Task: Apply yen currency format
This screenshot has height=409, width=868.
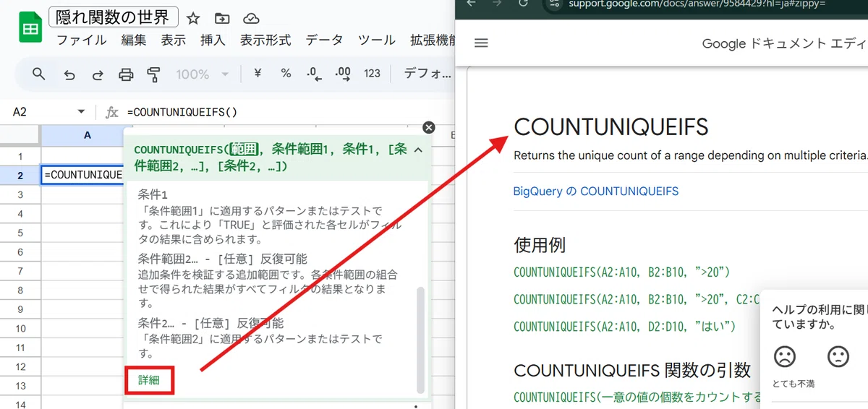Action: 258,74
